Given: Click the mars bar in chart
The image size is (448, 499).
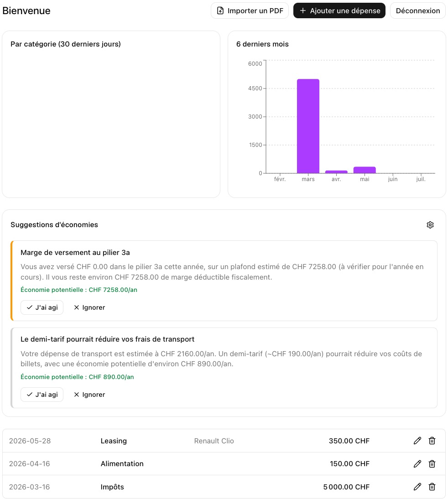Looking at the screenshot, I should (308, 126).
